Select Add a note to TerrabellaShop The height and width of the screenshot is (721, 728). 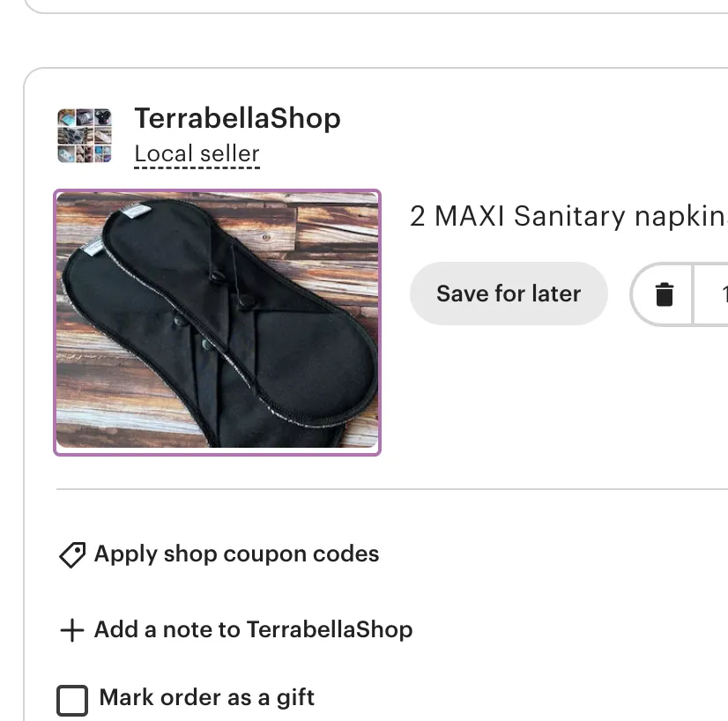tap(252, 629)
